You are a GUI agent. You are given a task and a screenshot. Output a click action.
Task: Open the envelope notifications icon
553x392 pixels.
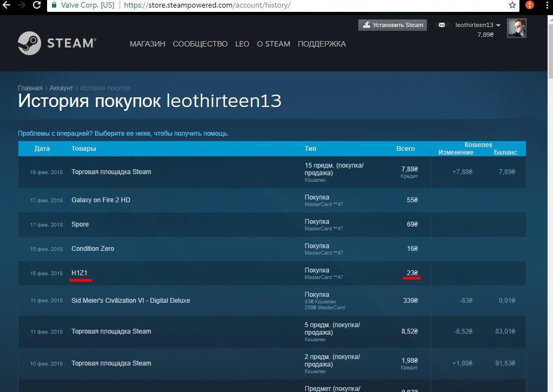pos(442,25)
